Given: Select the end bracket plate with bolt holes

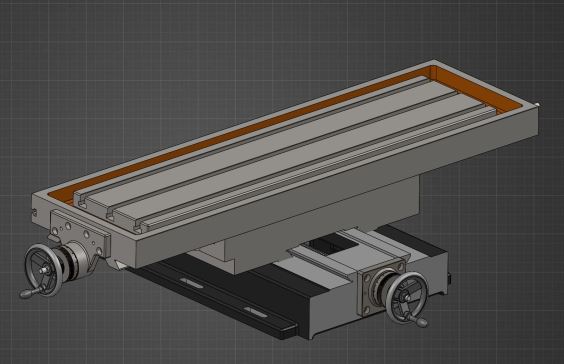Looking at the screenshot, I should coord(80,233).
